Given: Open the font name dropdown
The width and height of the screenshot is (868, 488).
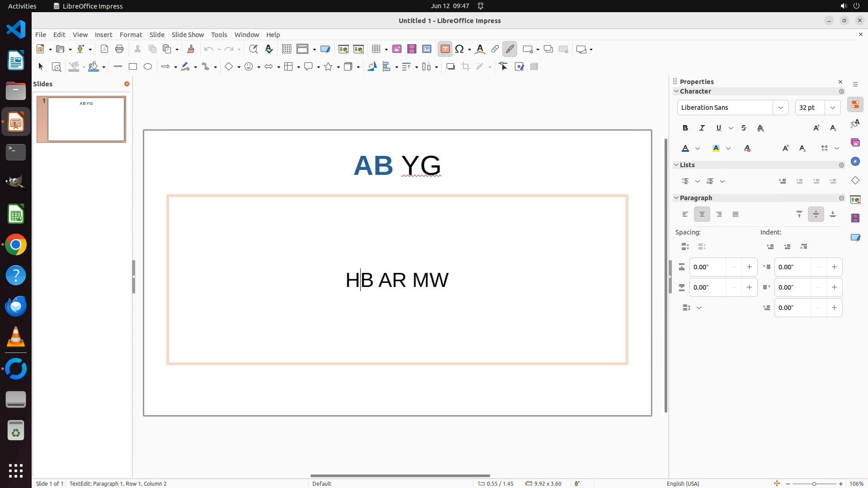Looking at the screenshot, I should 780,108.
